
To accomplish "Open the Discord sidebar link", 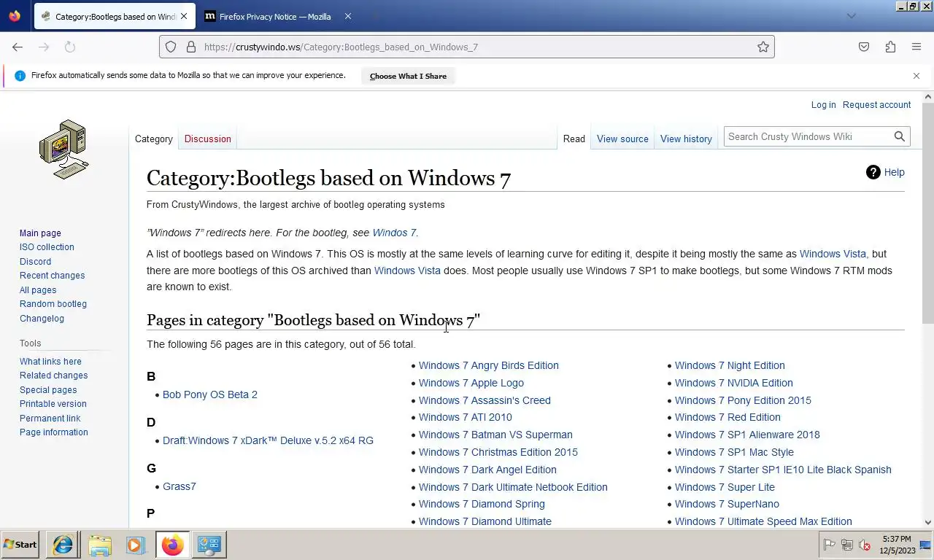I will click(x=35, y=261).
